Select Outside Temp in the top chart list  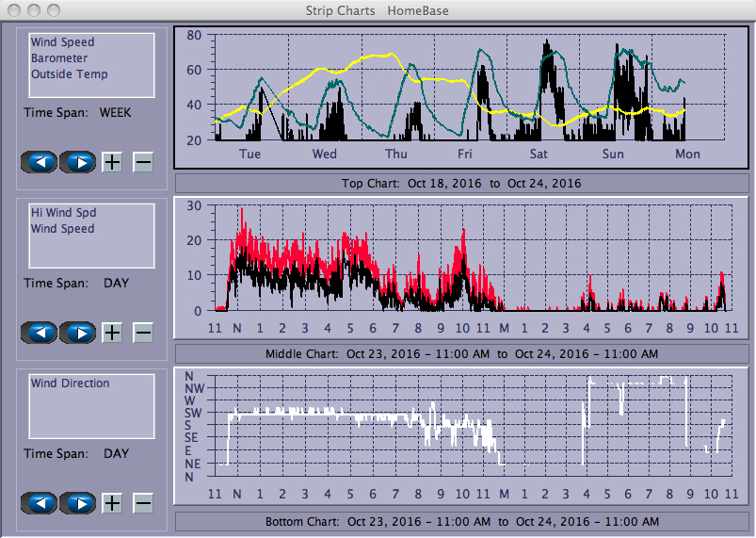click(69, 74)
